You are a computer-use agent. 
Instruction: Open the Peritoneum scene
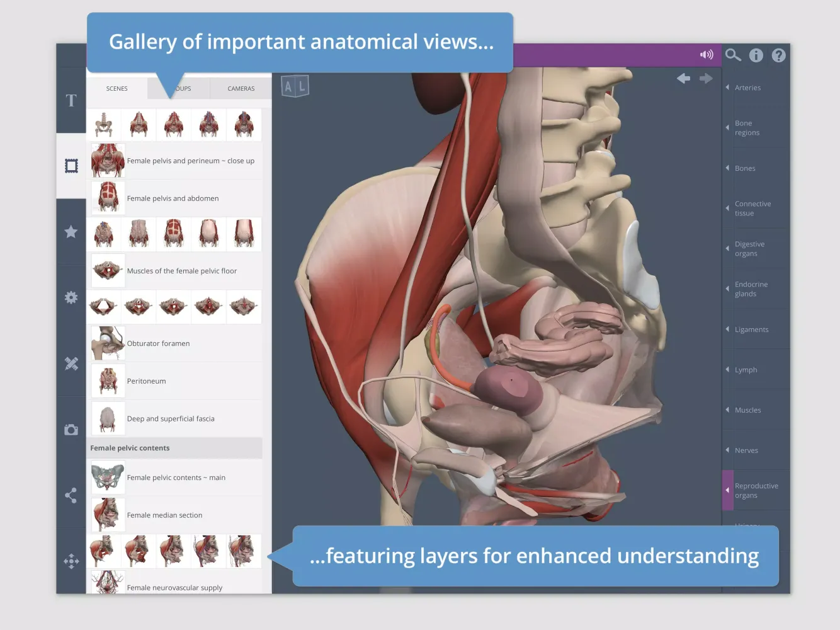(146, 381)
